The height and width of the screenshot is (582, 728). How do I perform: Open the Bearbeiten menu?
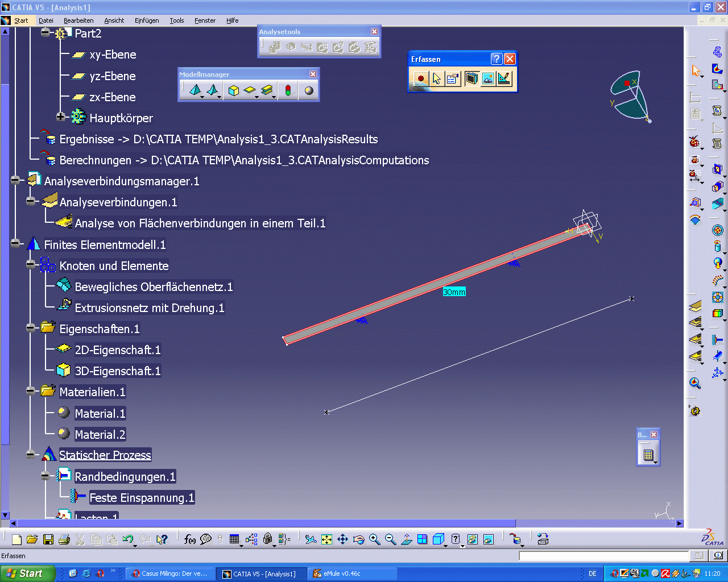pos(78,20)
